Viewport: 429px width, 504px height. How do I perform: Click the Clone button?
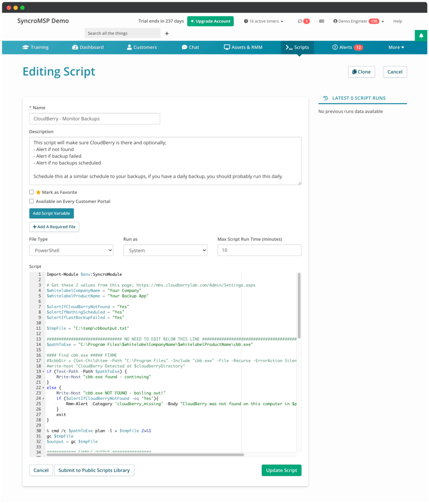(362, 72)
